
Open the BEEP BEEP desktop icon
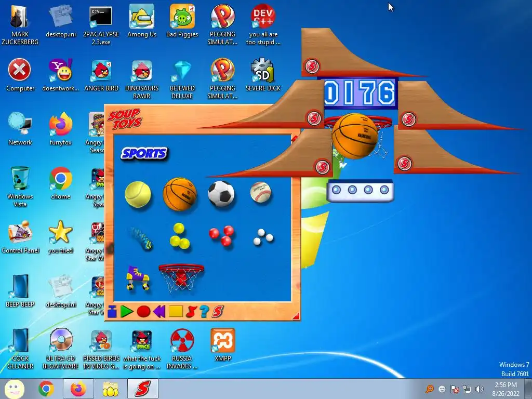[x=20, y=291]
